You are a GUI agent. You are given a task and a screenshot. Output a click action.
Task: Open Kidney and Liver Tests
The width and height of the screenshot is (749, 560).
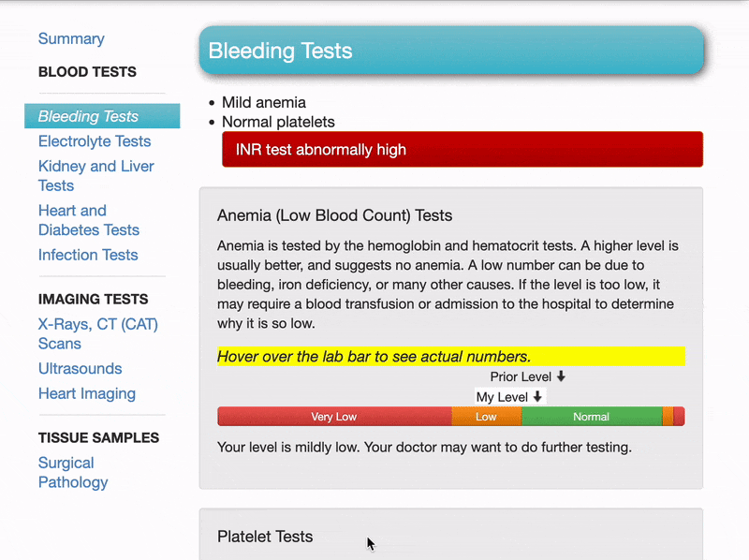(x=96, y=176)
